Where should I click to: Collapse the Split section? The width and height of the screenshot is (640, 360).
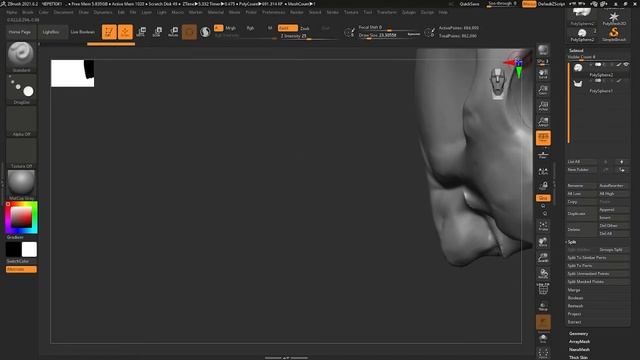572,242
